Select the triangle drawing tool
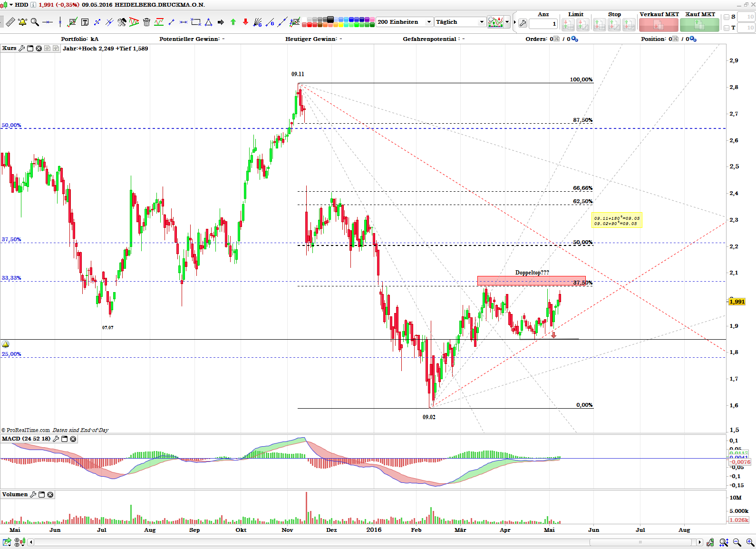This screenshot has height=549, width=756. click(208, 22)
